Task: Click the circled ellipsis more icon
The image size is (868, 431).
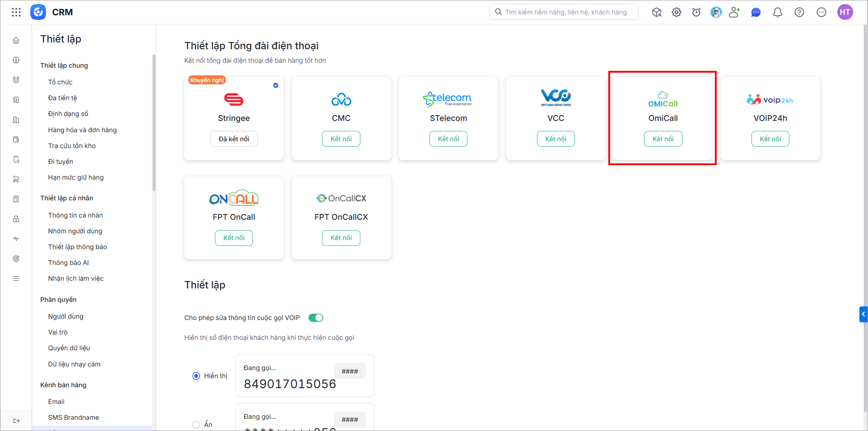Action: (821, 12)
